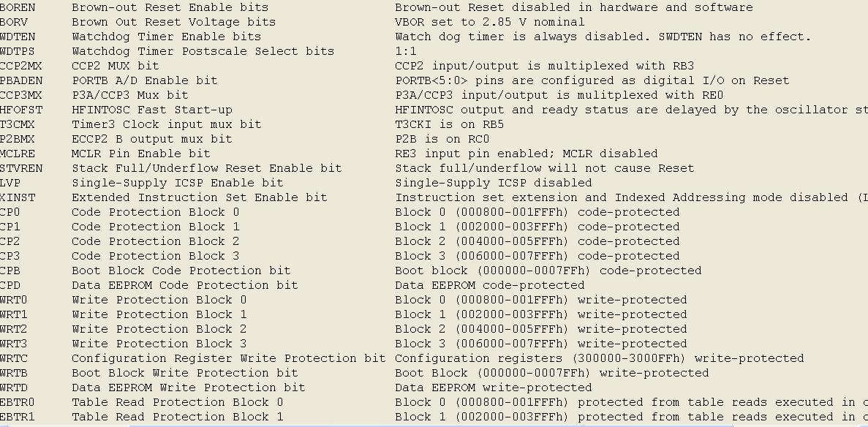Click the WDTPS 1:1 postscale value
Screen dimensions: 868x427
(406, 51)
